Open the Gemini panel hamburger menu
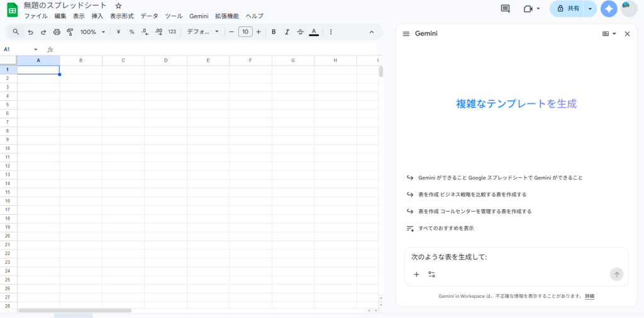This screenshot has width=644, height=318. coord(406,33)
